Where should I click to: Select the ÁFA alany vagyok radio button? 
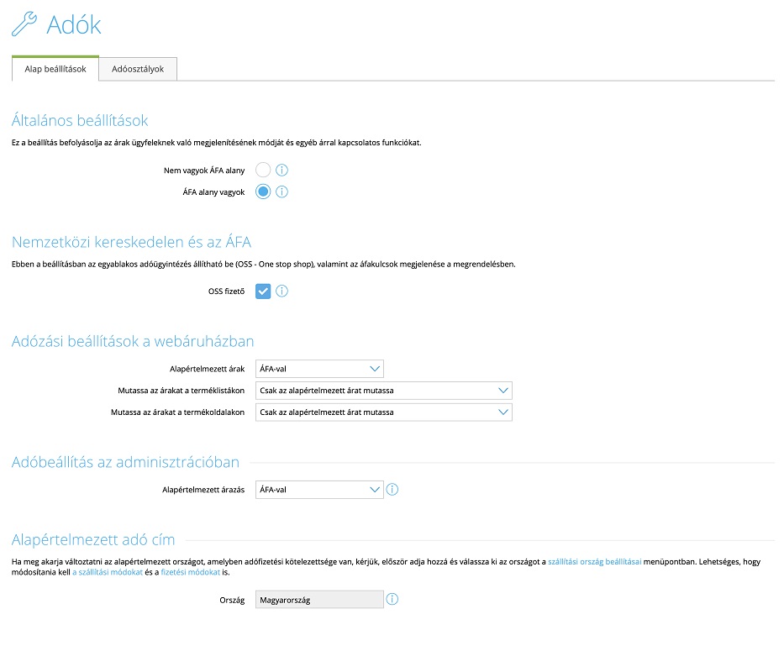pos(263,192)
